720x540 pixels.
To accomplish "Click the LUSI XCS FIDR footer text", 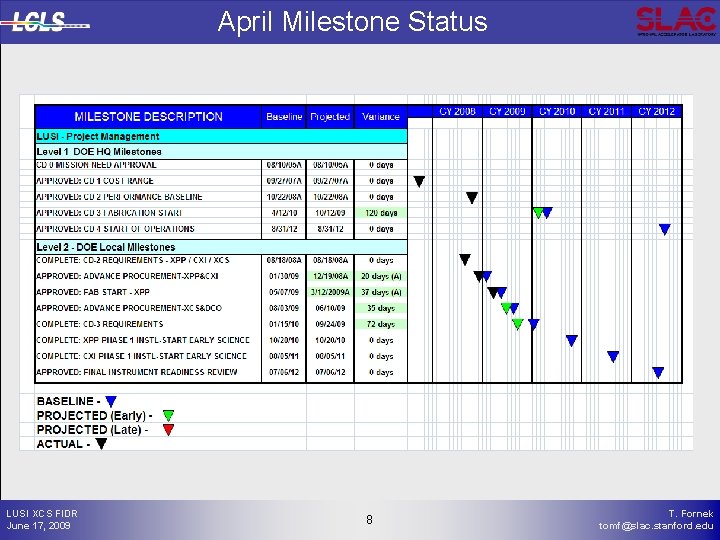I will (x=42, y=513).
